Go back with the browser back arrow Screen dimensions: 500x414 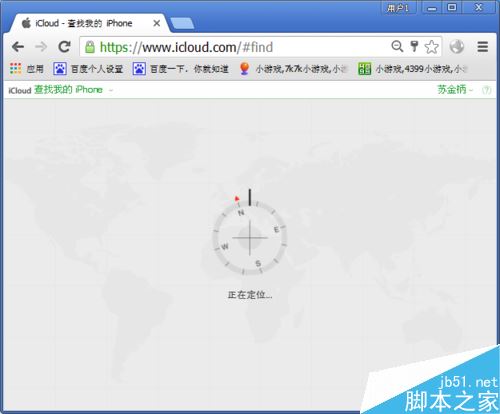[x=18, y=47]
